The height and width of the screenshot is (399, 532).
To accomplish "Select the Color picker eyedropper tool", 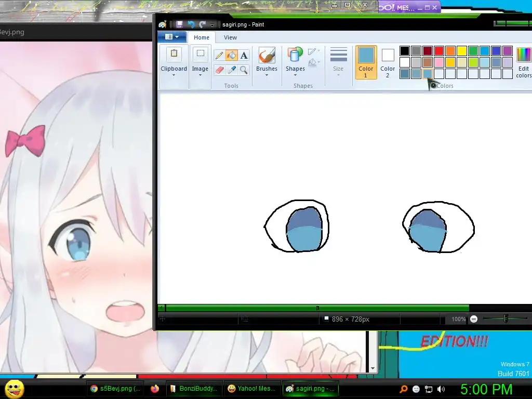I will pos(232,70).
